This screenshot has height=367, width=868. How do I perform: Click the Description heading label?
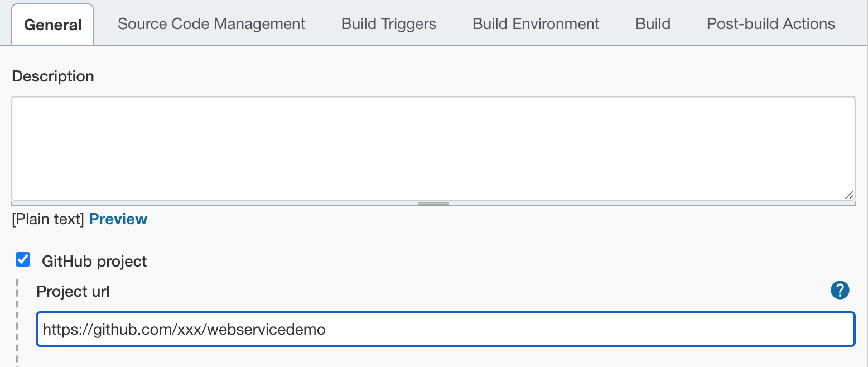tap(53, 76)
